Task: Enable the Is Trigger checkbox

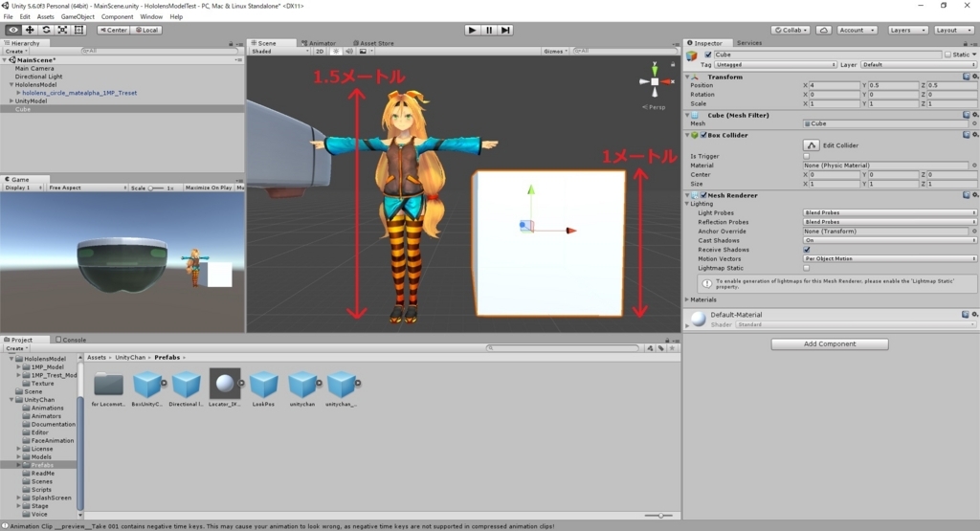Action: click(806, 156)
